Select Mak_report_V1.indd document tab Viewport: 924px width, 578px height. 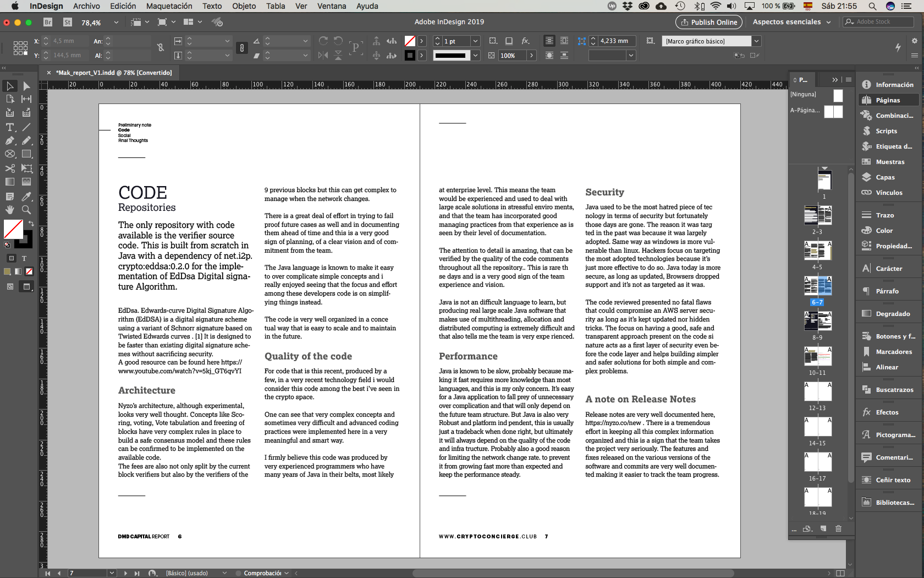coord(114,73)
